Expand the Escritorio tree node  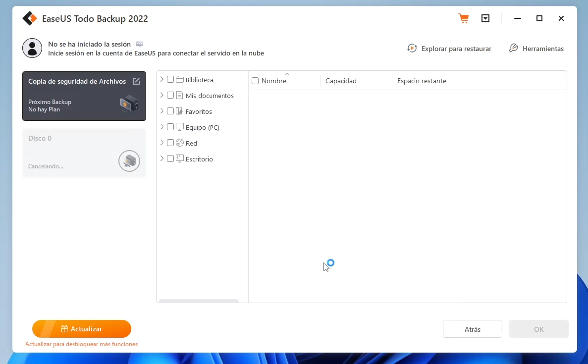point(162,159)
